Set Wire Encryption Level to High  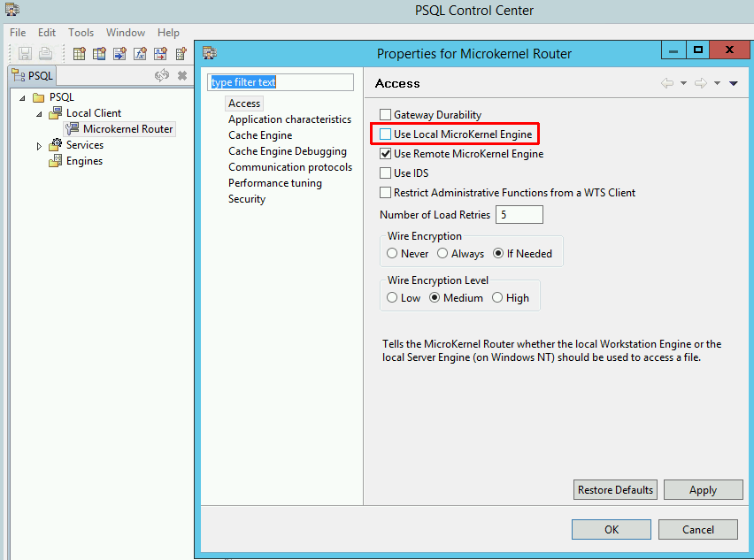coord(497,297)
